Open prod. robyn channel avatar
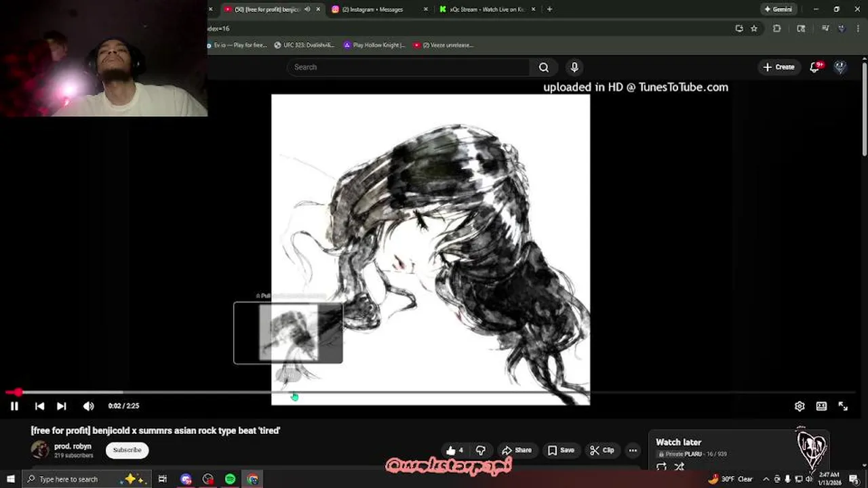The height and width of the screenshot is (488, 868). click(40, 449)
